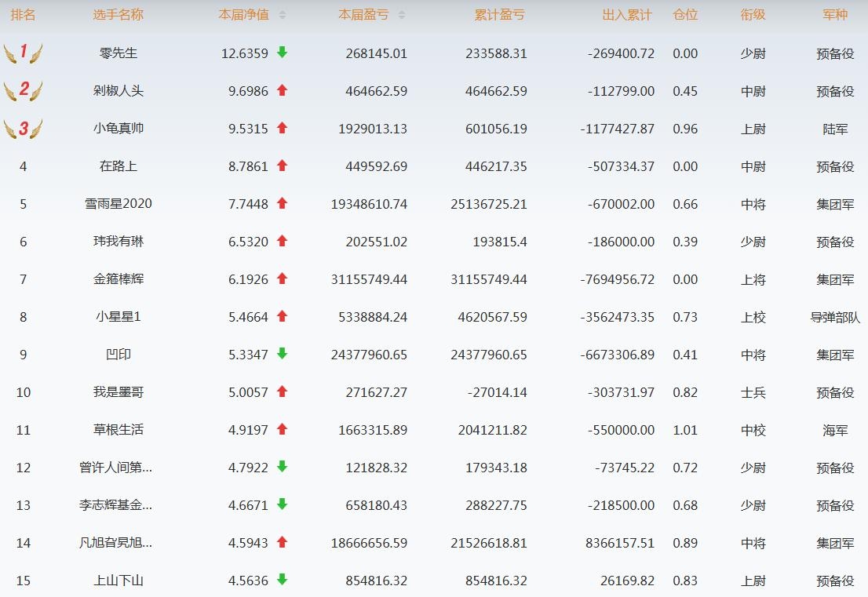The image size is (868, 597).
Task: Click the truncated name 曾许人间第...
Action: (116, 468)
